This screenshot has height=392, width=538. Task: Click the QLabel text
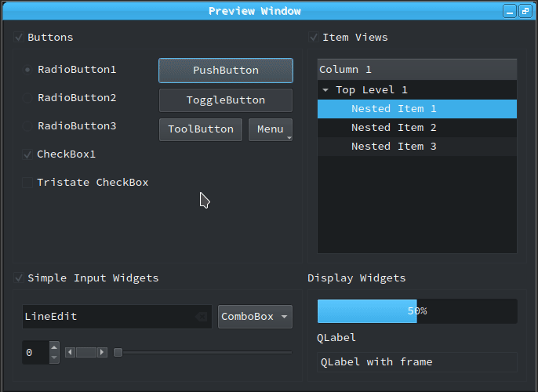tap(336, 338)
